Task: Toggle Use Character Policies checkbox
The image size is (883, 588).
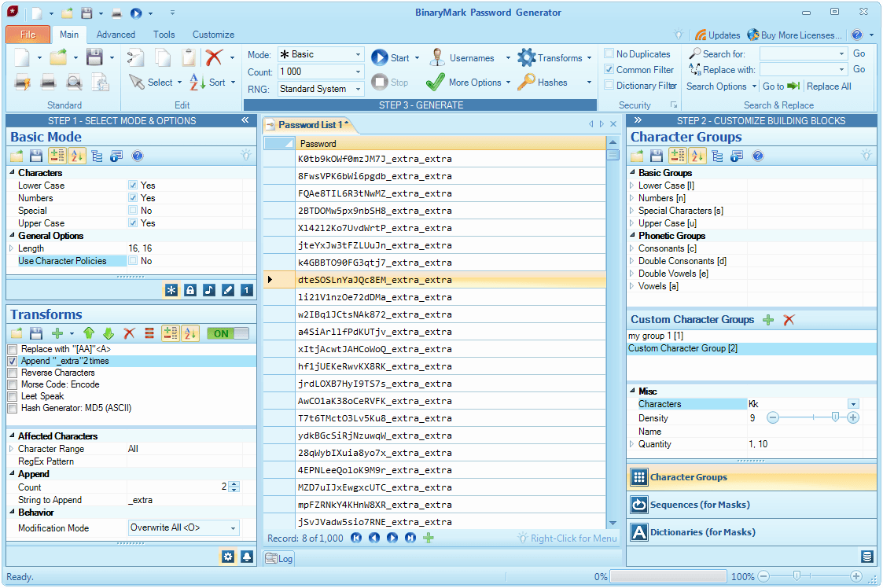Action: coord(133,260)
